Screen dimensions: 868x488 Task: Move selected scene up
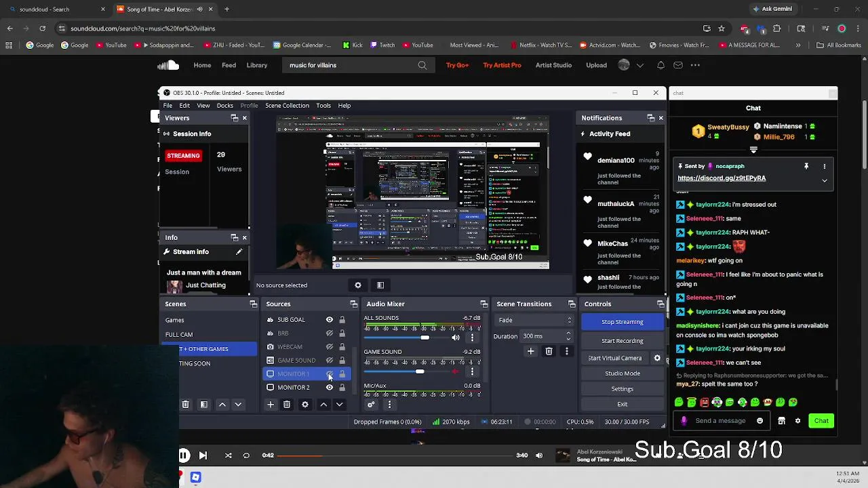tap(222, 405)
